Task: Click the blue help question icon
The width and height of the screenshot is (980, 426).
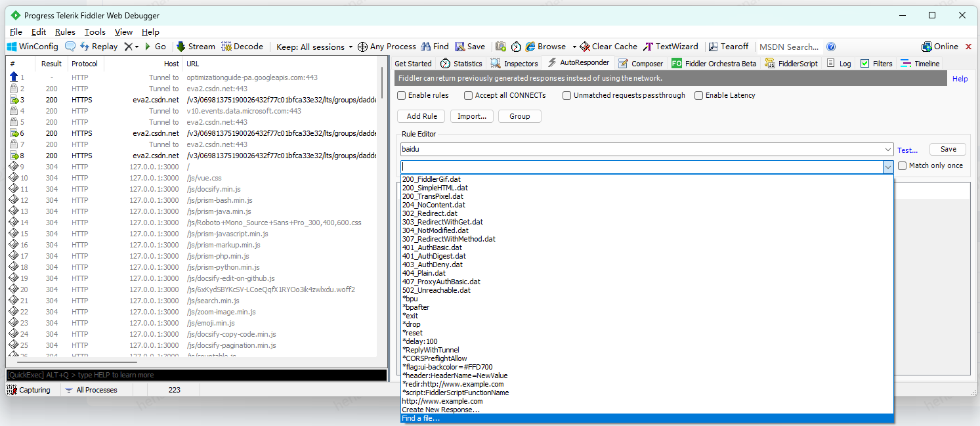Action: pos(831,47)
